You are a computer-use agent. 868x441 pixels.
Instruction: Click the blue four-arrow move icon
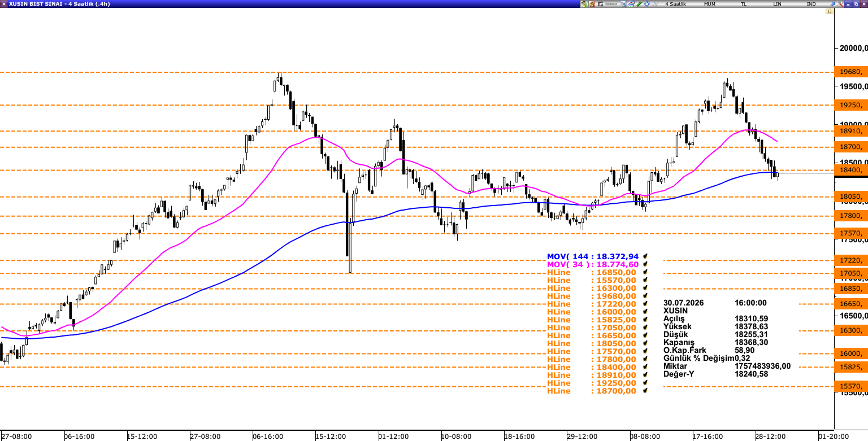coord(646,4)
